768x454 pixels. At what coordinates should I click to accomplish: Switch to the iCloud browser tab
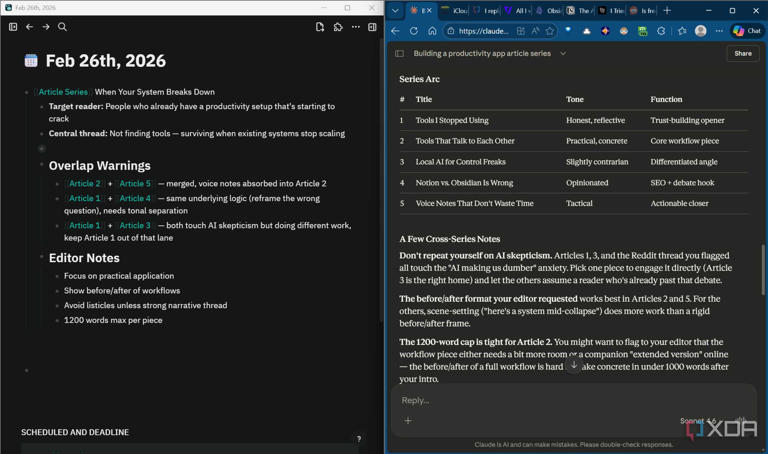pyautogui.click(x=455, y=10)
